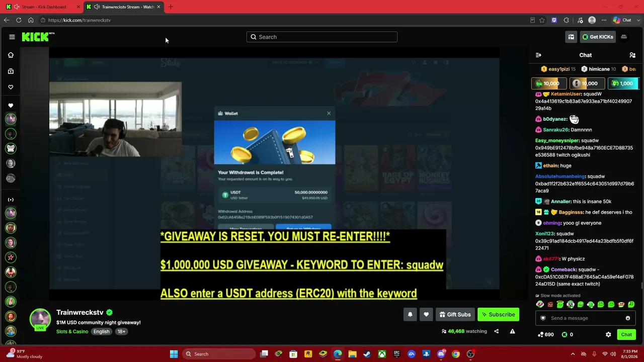Expand the recommended channels section icon
This screenshot has width=644, height=362.
click(x=11, y=200)
